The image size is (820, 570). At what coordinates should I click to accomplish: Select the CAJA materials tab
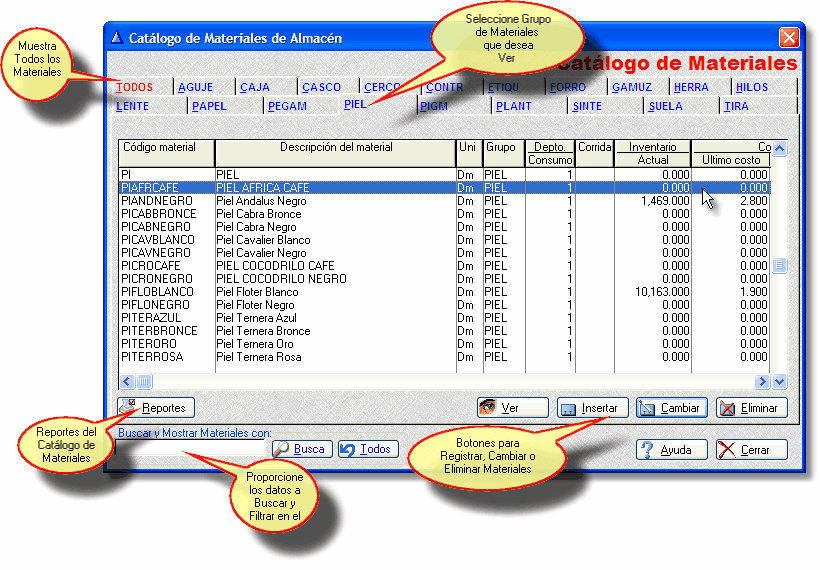[255, 88]
